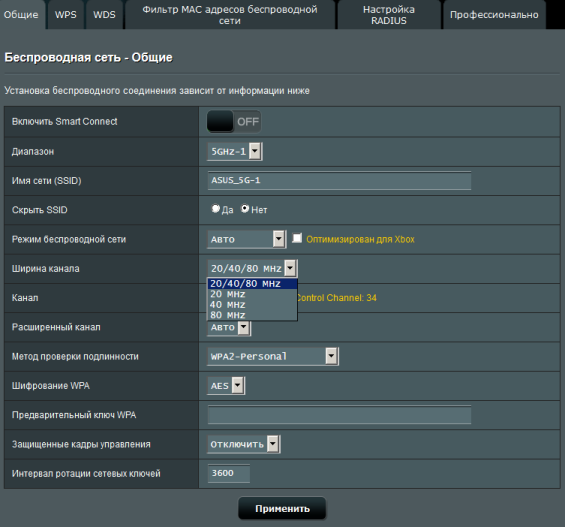The image size is (565, 527).
Task: Choose the 80 MHz channel width option
Action: coord(252,315)
